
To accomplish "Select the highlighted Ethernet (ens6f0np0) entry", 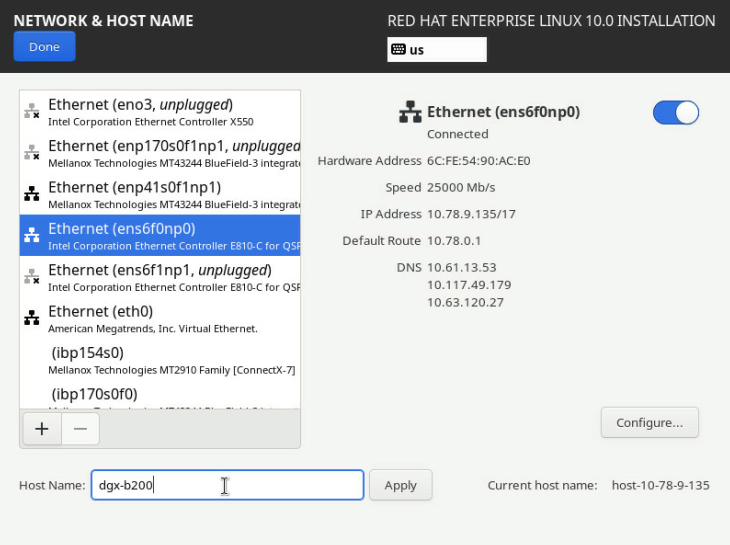I will [160, 235].
